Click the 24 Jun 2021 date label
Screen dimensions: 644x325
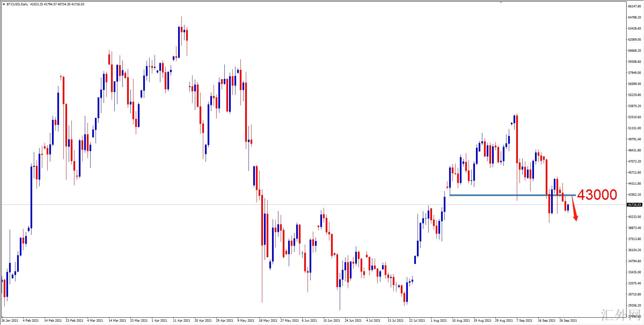click(x=353, y=321)
